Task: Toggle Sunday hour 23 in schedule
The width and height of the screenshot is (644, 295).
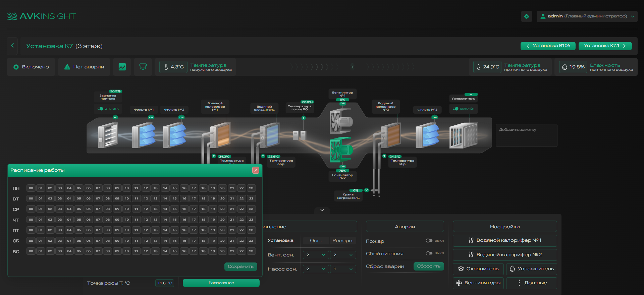Action: click(251, 251)
